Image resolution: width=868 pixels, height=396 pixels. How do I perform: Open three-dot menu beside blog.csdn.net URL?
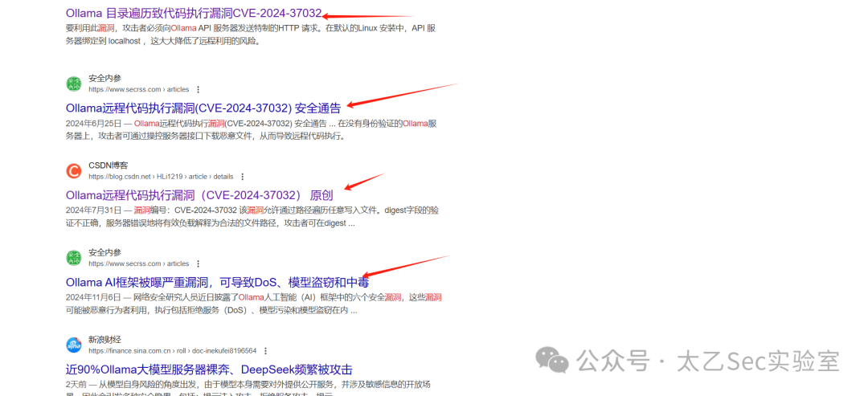tap(242, 177)
